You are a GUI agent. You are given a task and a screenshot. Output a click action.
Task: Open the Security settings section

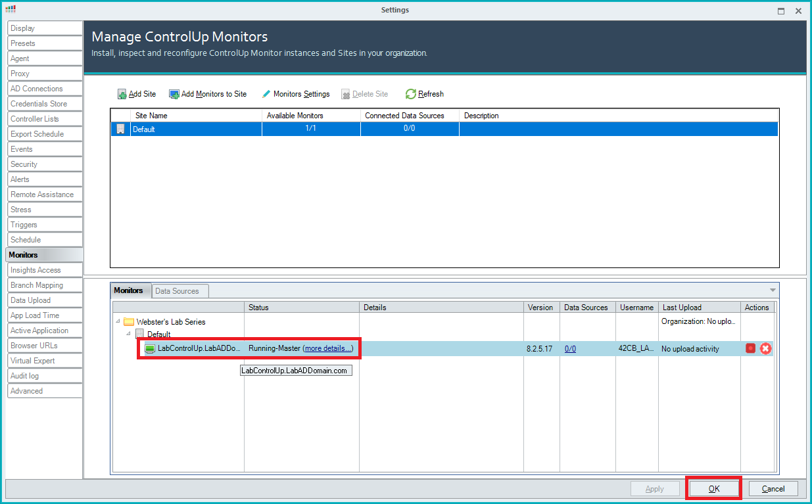pos(24,164)
